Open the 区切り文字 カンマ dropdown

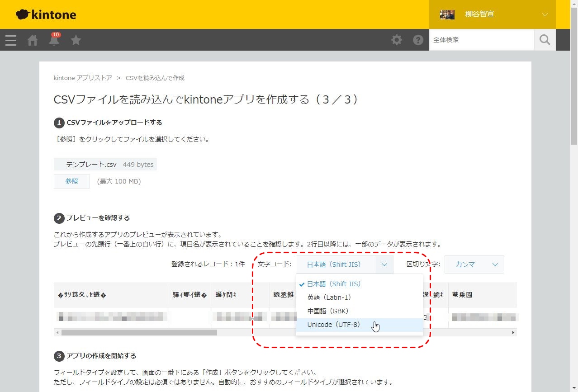(474, 264)
